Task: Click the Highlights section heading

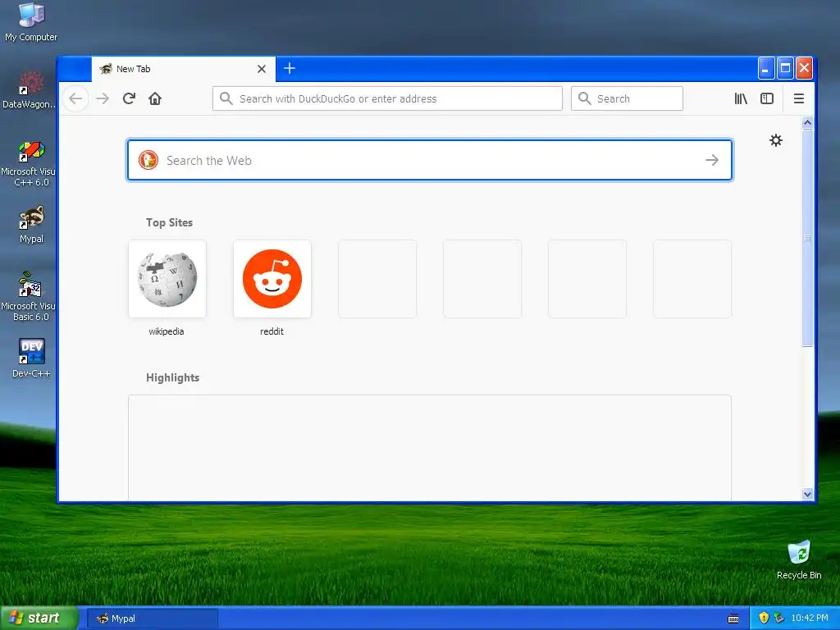Action: click(x=172, y=377)
